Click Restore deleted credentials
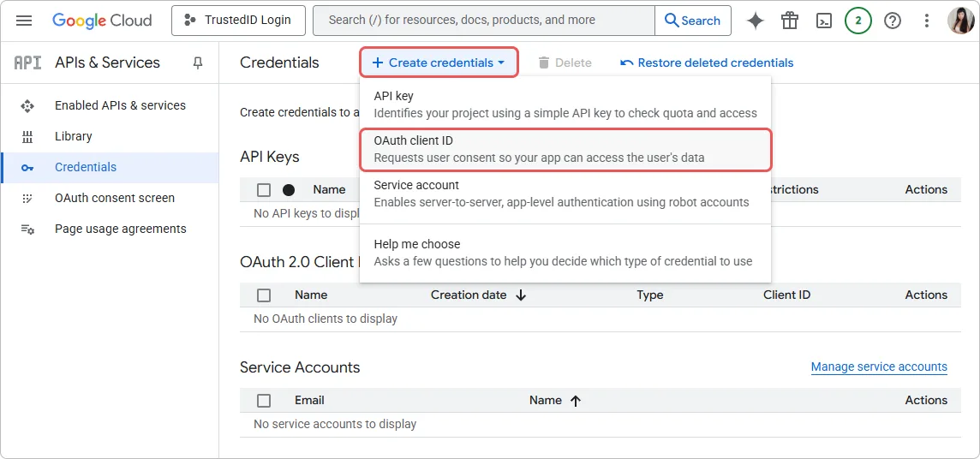Viewport: 980px width, 459px height. (x=707, y=63)
